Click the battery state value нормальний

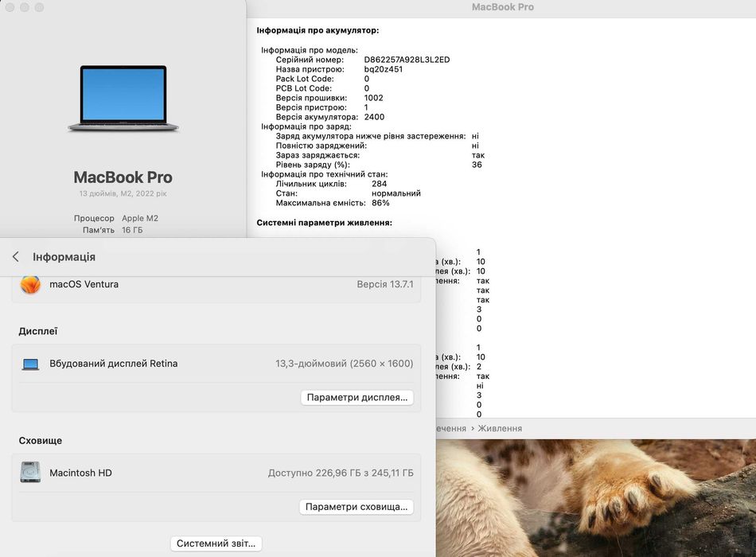click(396, 193)
